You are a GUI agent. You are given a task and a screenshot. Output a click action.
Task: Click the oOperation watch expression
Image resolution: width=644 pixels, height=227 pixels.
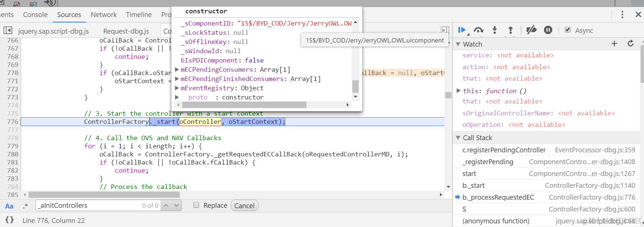coord(514,125)
